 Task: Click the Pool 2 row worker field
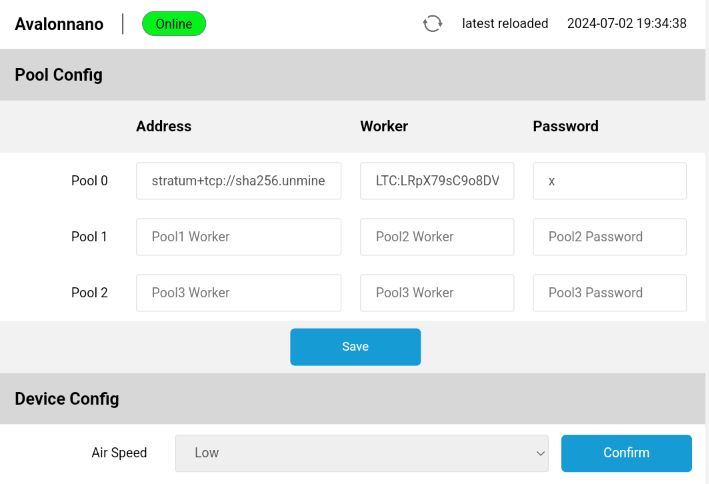tap(437, 293)
